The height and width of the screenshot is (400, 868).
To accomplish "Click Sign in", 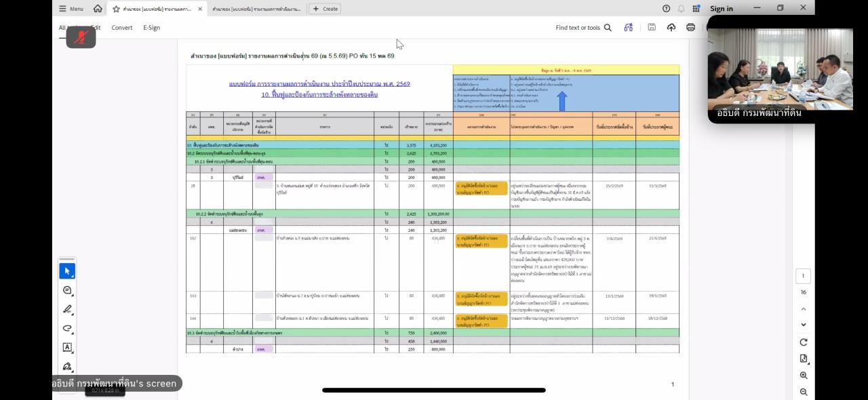I will tap(722, 8).
